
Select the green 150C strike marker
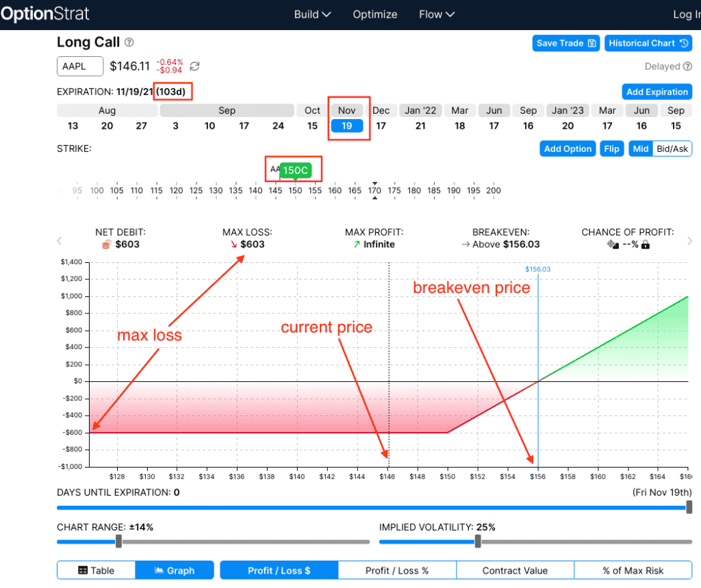coord(296,170)
